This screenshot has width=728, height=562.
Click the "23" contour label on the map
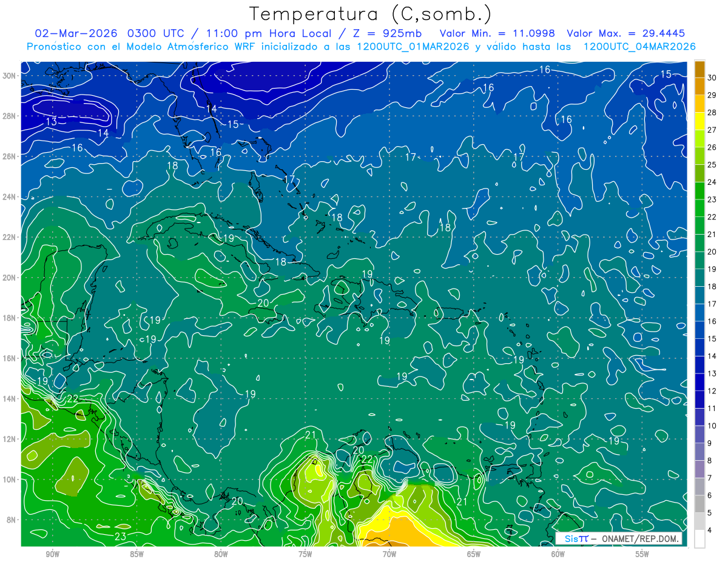click(120, 537)
